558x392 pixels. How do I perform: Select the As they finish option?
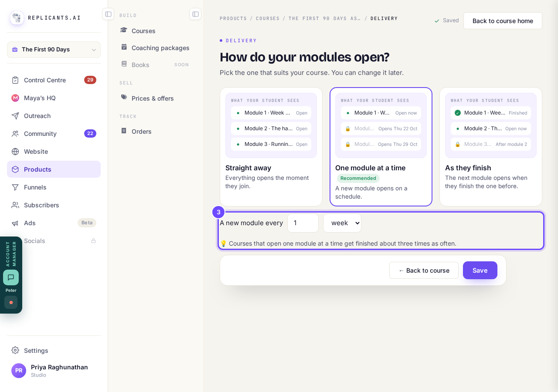pos(491,147)
